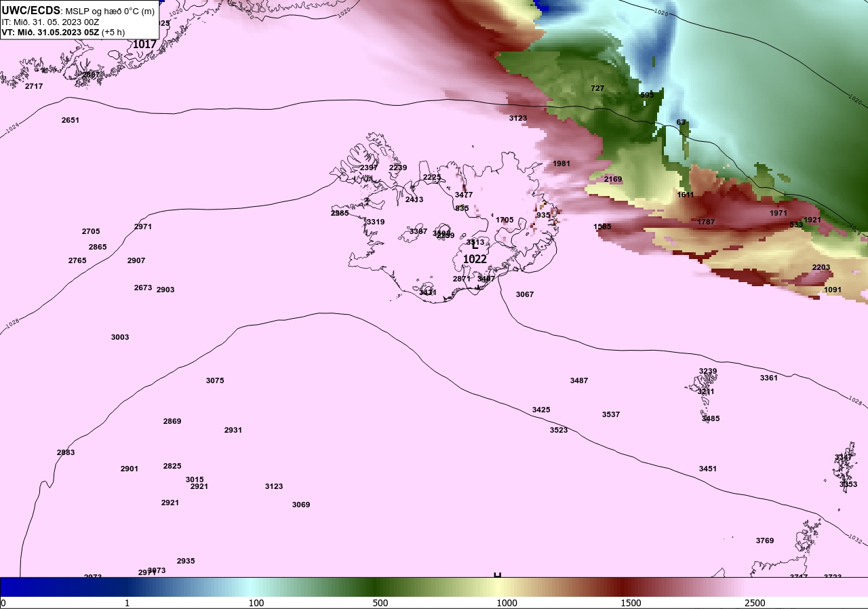This screenshot has height=609, width=868.
Task: Pick the 2651 height value
Action: [x=71, y=120]
